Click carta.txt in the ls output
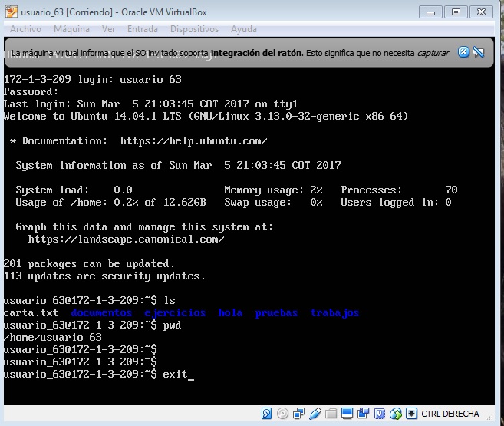504x426 pixels. tap(31, 312)
